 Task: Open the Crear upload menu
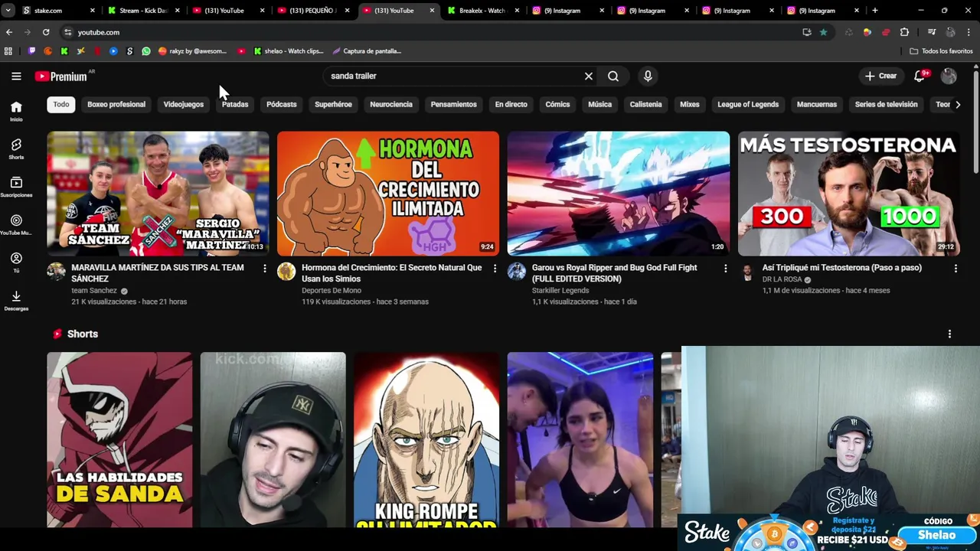880,76
